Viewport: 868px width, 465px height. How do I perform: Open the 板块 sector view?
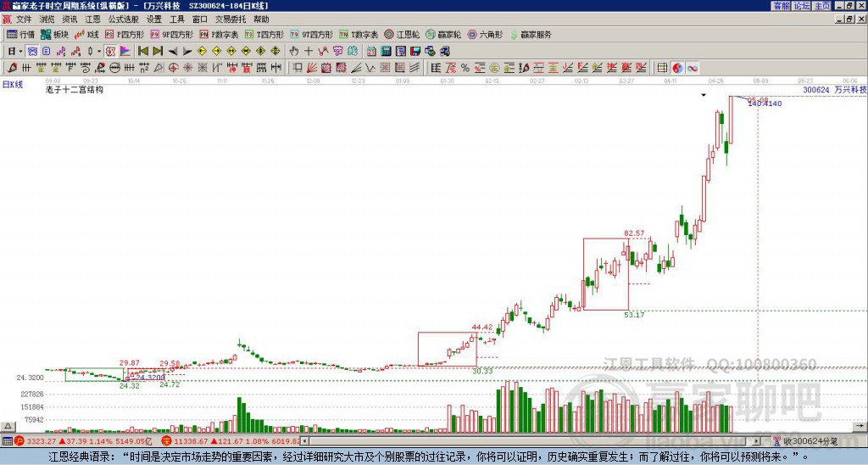coord(55,34)
